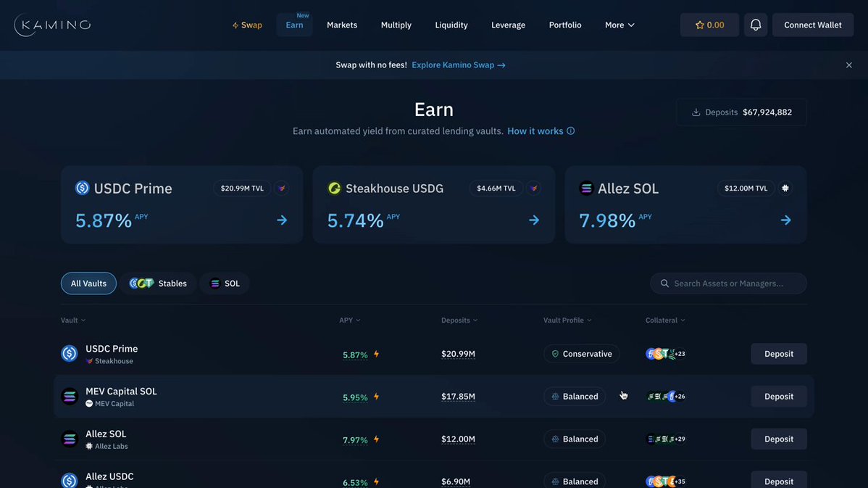Sort by Deposits column

pos(459,320)
